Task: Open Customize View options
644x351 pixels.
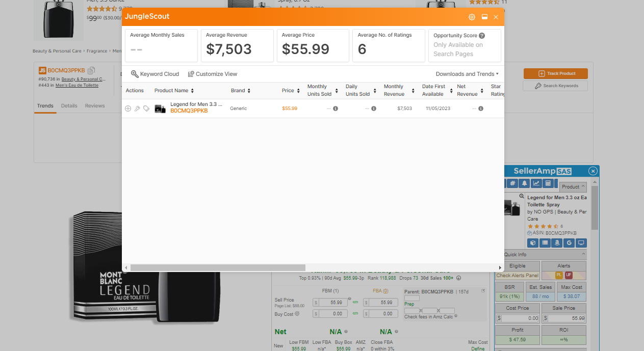Action: (213, 74)
